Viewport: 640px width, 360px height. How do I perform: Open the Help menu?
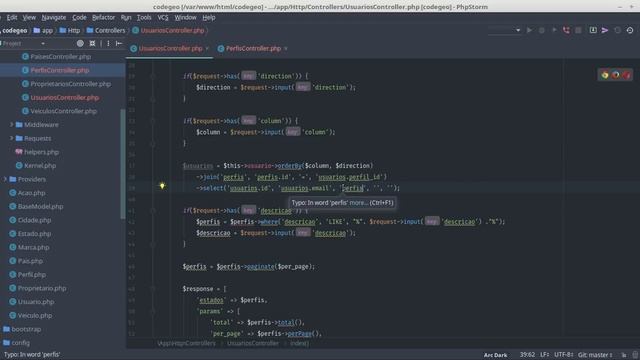209,18
